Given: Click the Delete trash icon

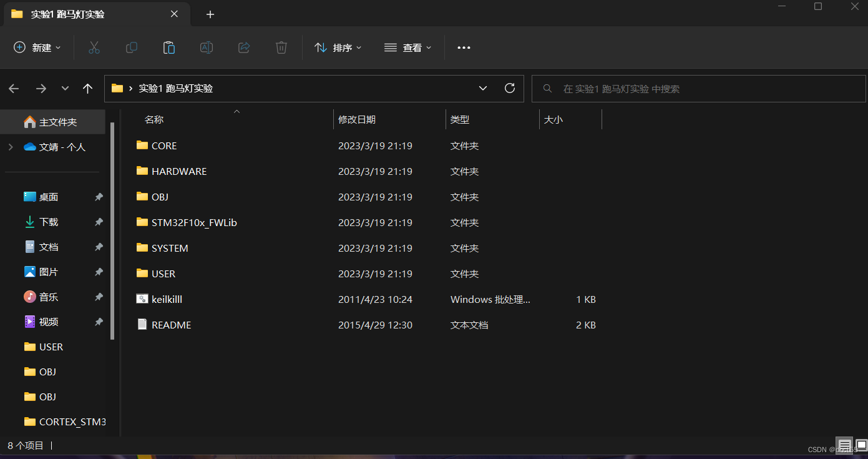Looking at the screenshot, I should pos(281,47).
